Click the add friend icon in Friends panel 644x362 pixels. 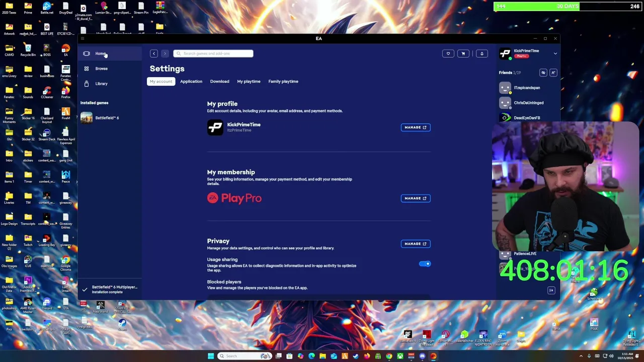click(x=553, y=72)
